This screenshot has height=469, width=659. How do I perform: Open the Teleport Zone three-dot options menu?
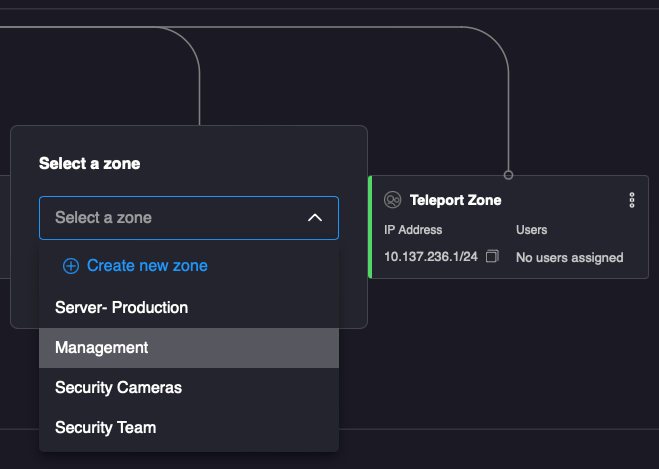click(632, 200)
